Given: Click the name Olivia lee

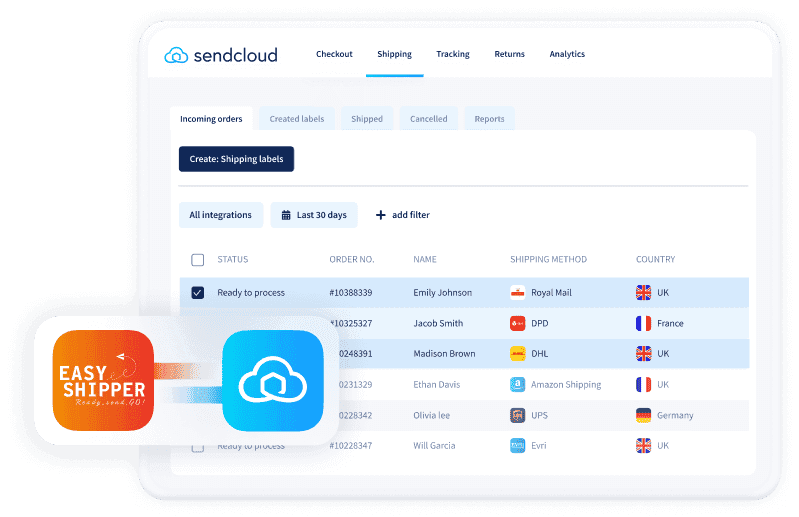Looking at the screenshot, I should [432, 415].
